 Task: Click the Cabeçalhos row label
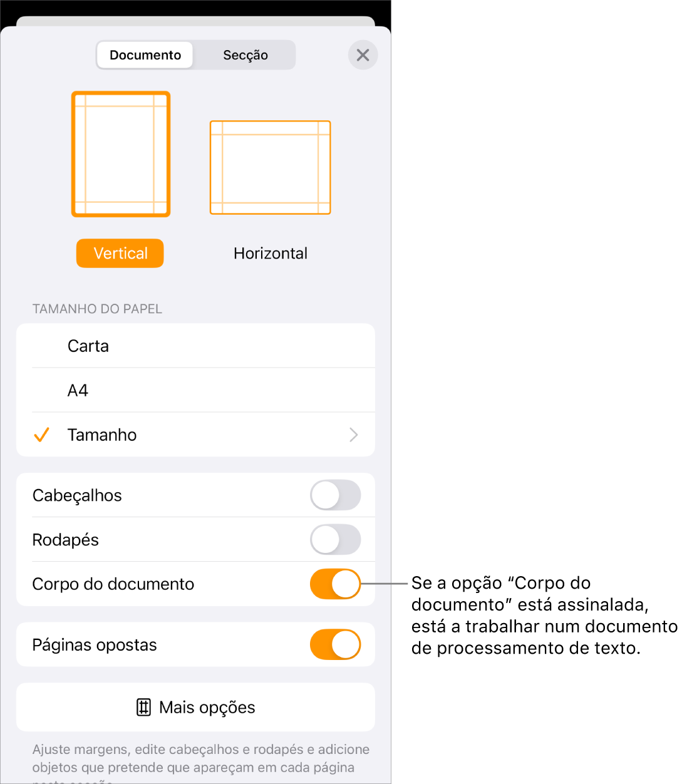[x=77, y=495]
